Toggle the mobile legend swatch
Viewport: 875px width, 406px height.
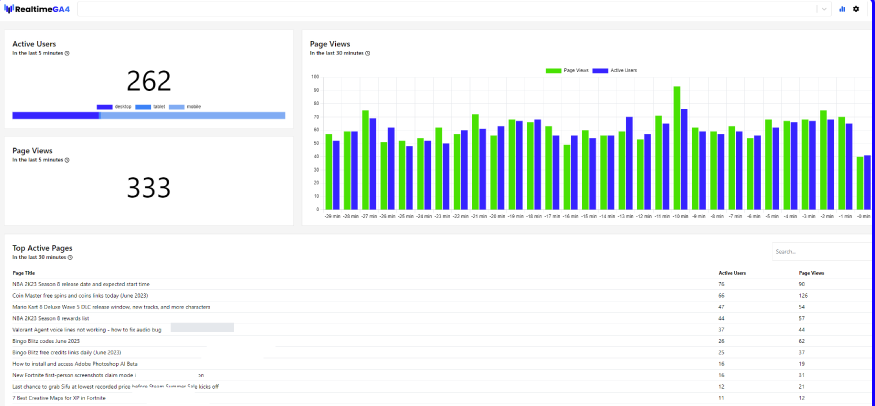pyautogui.click(x=177, y=107)
